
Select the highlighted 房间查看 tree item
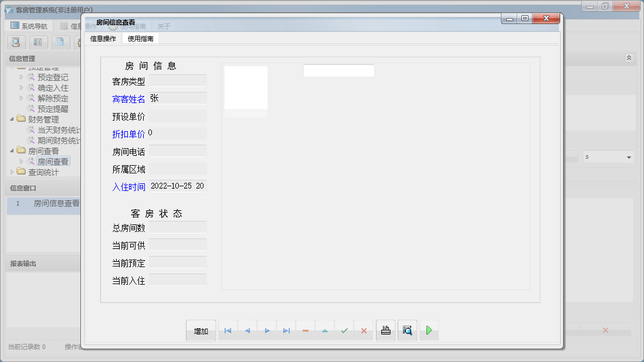[x=53, y=162]
